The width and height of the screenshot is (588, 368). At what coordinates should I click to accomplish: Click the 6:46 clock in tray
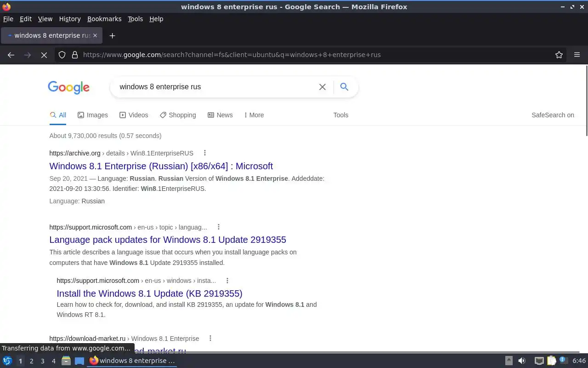[579, 361]
